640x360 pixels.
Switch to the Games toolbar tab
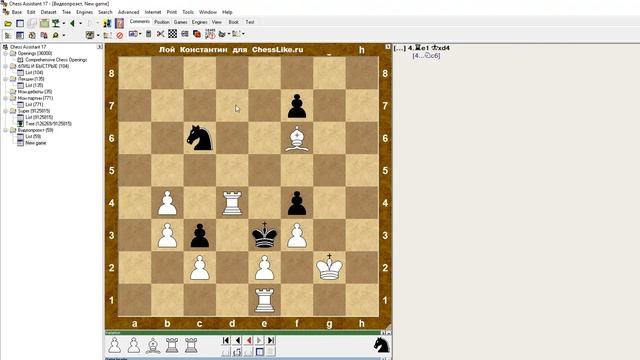pos(180,22)
